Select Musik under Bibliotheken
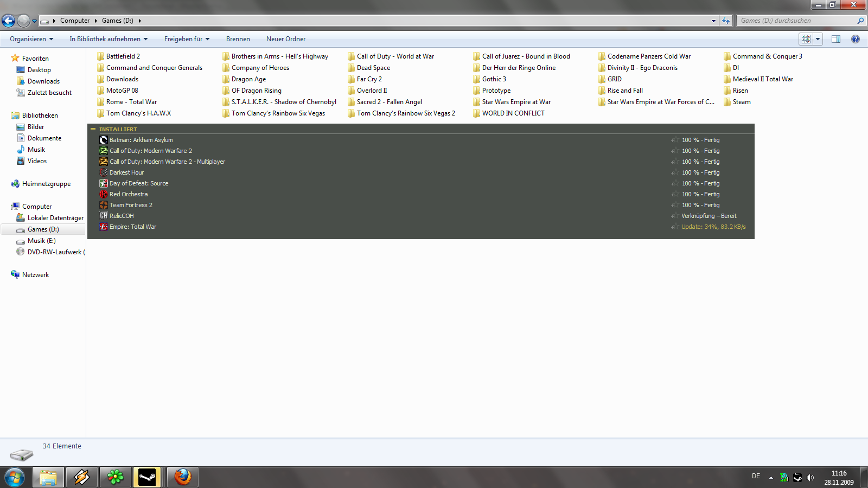The width and height of the screenshot is (868, 488). pos(36,150)
